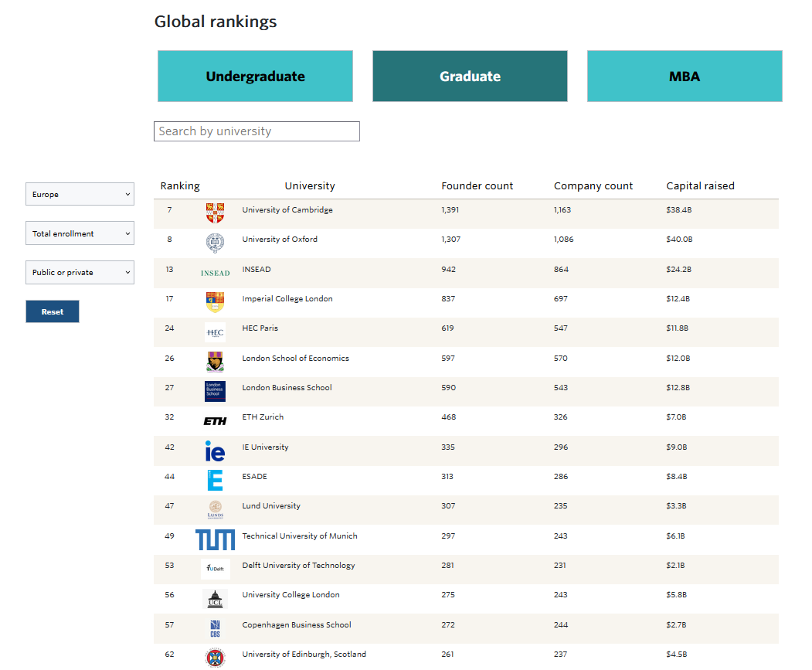The width and height of the screenshot is (812, 670).
Task: Click the London Business School logo
Action: click(215, 391)
